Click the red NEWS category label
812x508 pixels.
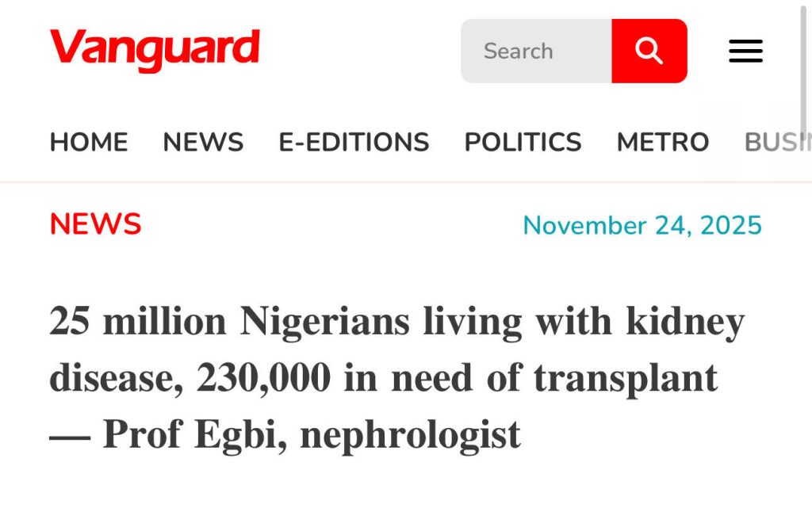95,225
